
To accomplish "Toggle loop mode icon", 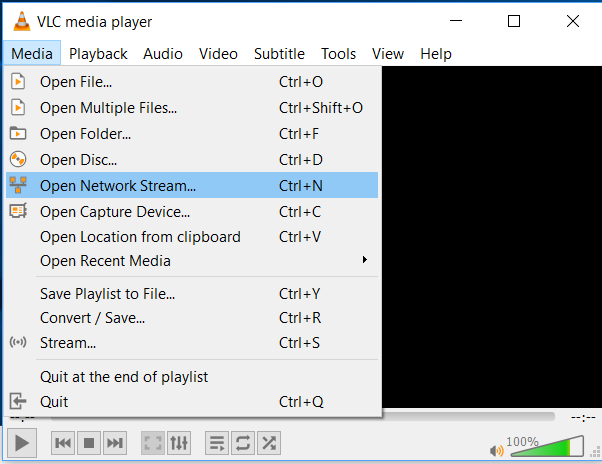I will [242, 442].
